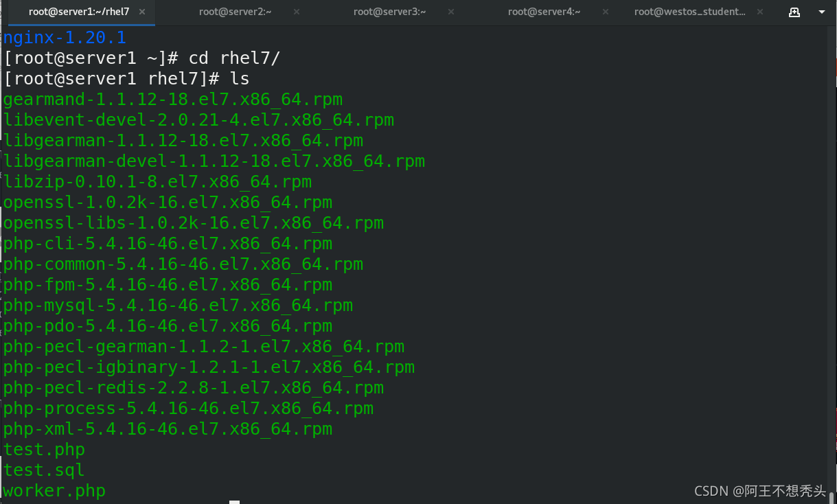The height and width of the screenshot is (504, 837).
Task: Click the php-pecl-igbinary-1.2.1-1 rpm filename
Action: 209,367
